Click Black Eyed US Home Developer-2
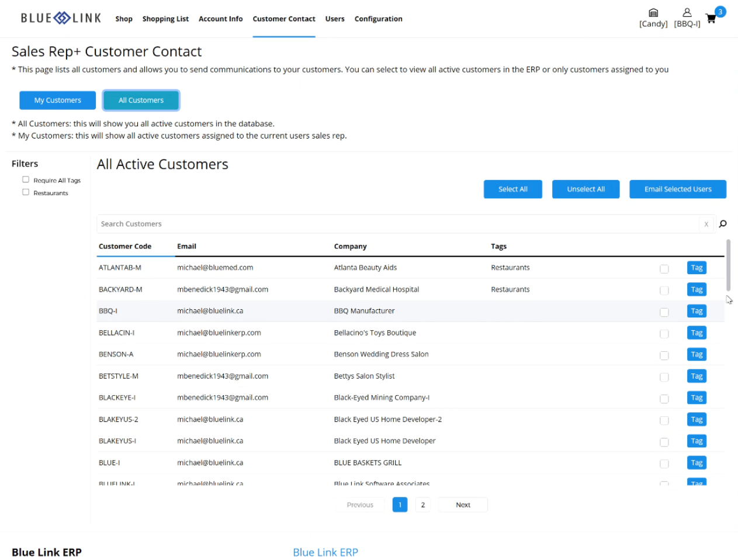Viewport: 738px width, 560px height. [387, 419]
